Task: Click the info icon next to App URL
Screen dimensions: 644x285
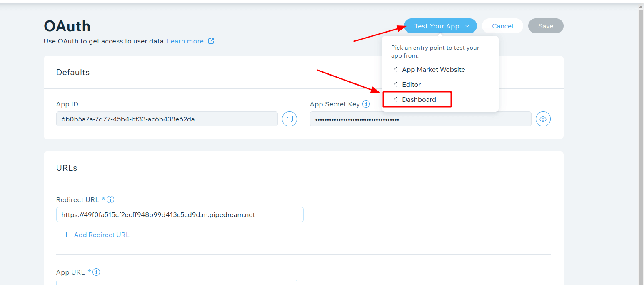Action: tap(97, 272)
